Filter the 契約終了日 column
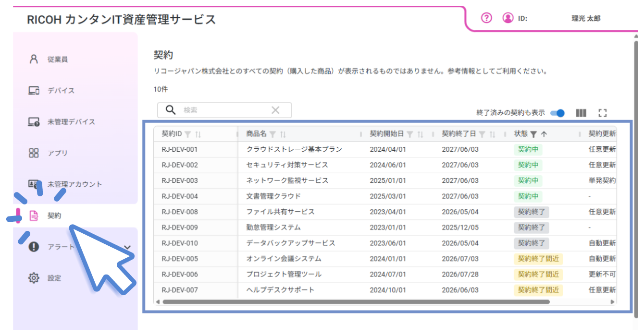 point(482,134)
